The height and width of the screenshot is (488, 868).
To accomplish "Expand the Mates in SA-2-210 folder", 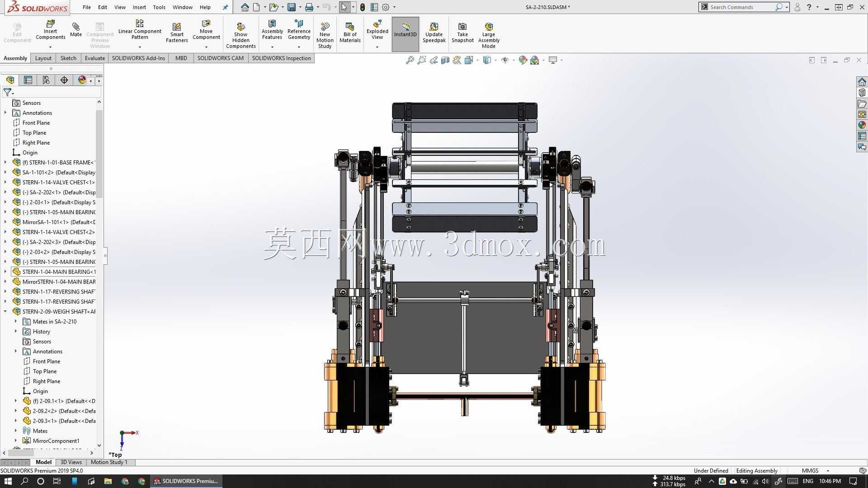I will coord(16,322).
